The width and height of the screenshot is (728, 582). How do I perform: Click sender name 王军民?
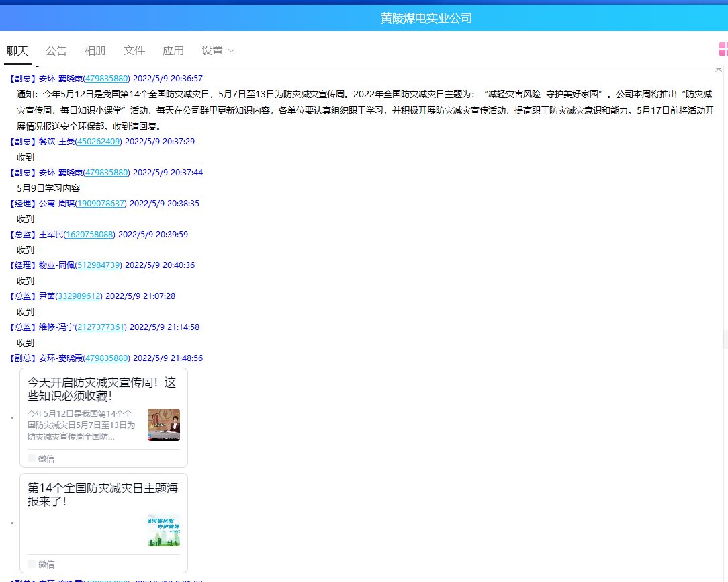(x=51, y=235)
